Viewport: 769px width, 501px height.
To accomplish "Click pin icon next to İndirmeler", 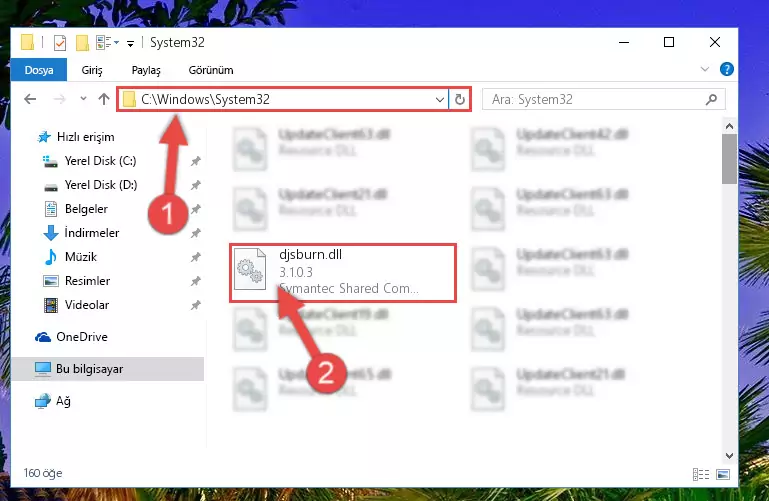I will pos(196,233).
